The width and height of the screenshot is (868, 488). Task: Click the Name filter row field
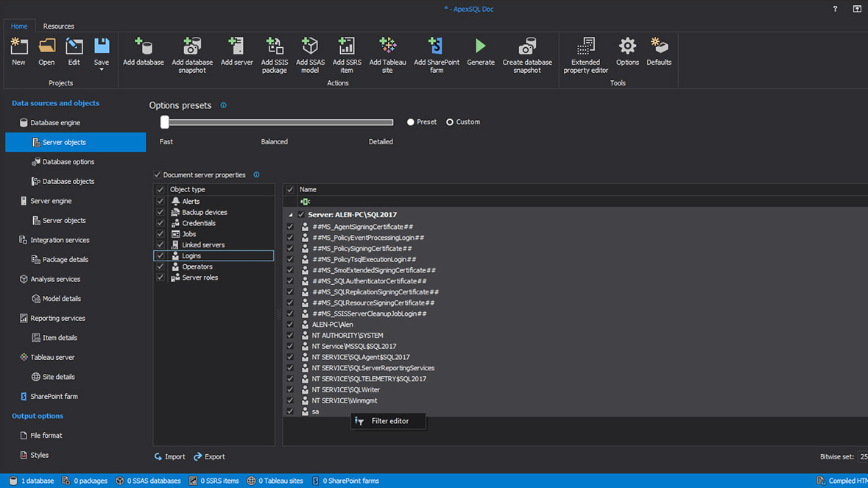tap(582, 202)
